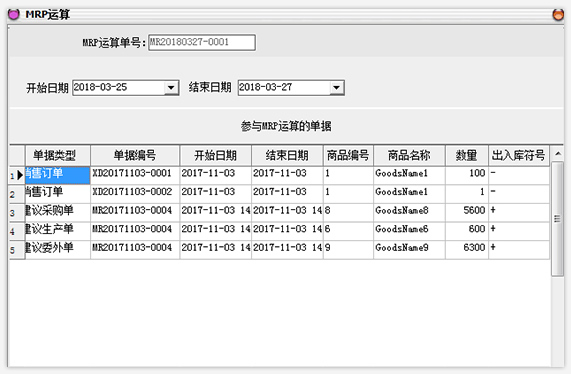
Task: Select the 销售订单 cell in row 2
Action: coord(58,194)
